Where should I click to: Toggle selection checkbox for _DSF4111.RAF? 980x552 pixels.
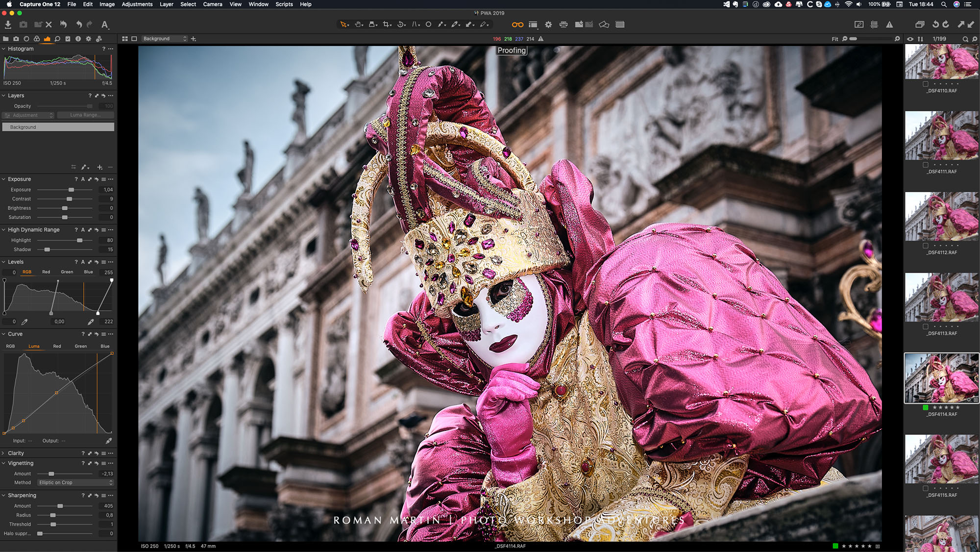pyautogui.click(x=926, y=165)
